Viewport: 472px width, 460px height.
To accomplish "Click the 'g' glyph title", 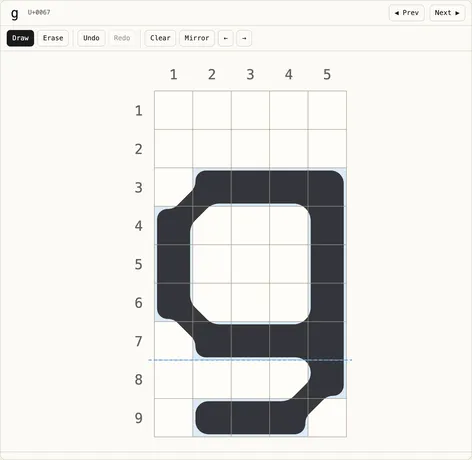I will pyautogui.click(x=14, y=13).
